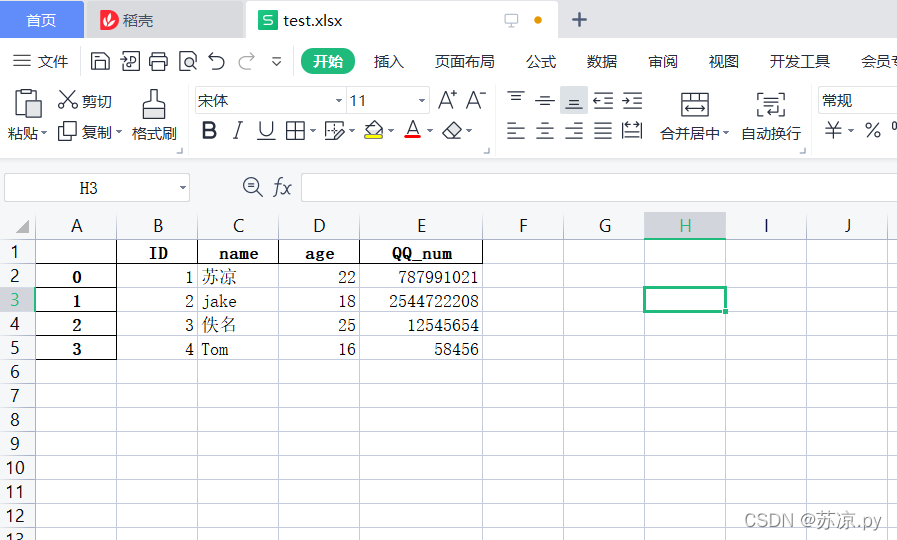Click the zoom magnifier beside fx
The image size is (897, 540).
(252, 186)
